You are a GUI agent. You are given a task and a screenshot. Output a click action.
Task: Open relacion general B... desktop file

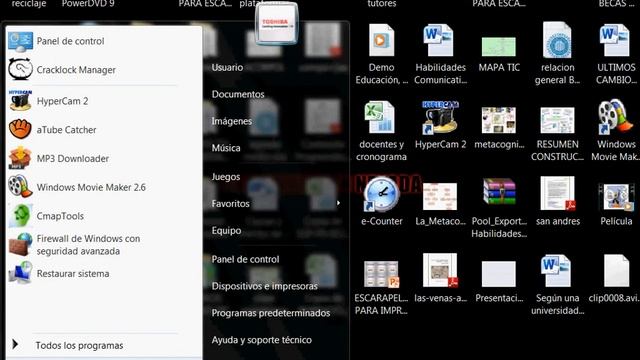558,40
